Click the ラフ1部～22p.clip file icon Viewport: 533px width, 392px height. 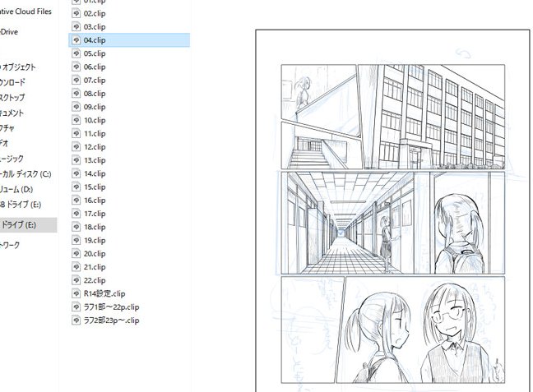(76, 307)
